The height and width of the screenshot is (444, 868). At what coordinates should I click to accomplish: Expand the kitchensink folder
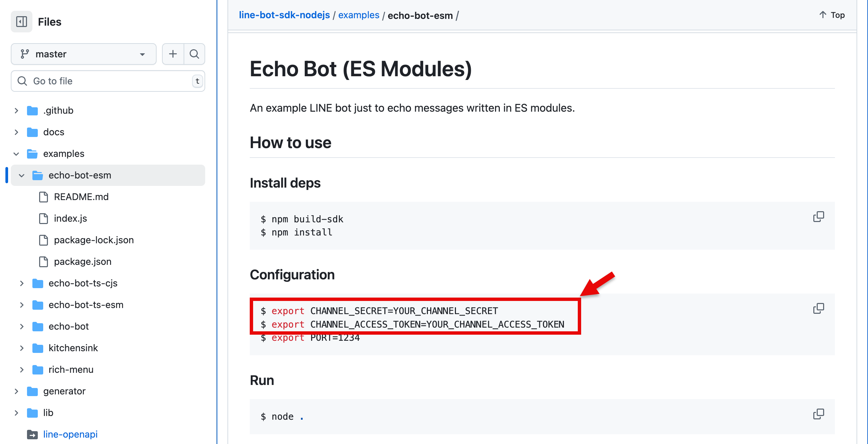pos(22,348)
